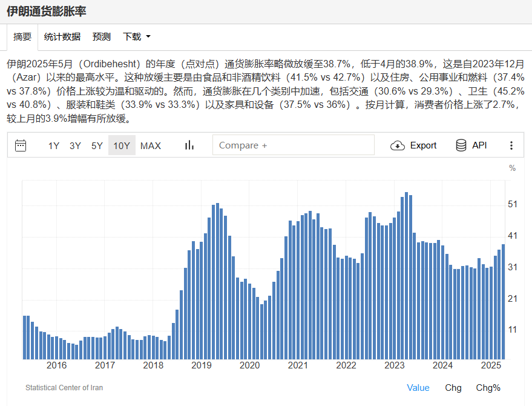Show MAX time range data

pos(151,145)
